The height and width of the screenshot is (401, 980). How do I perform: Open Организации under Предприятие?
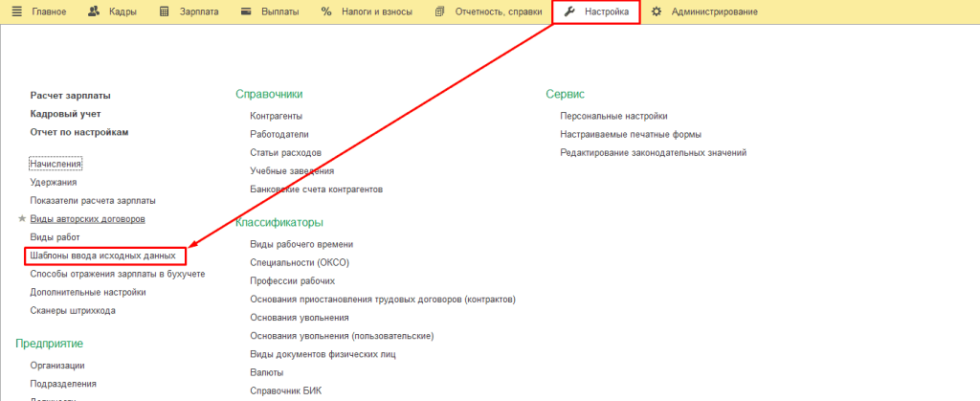[x=57, y=365]
